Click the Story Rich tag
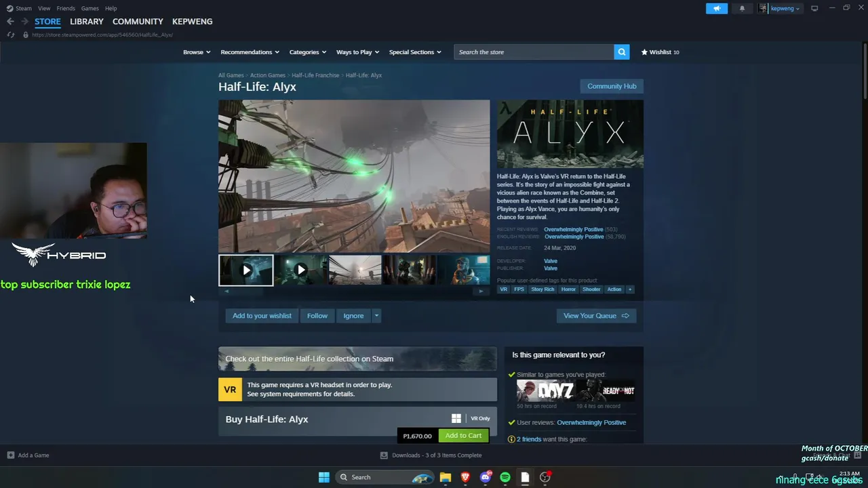The image size is (868, 488). [x=542, y=289]
